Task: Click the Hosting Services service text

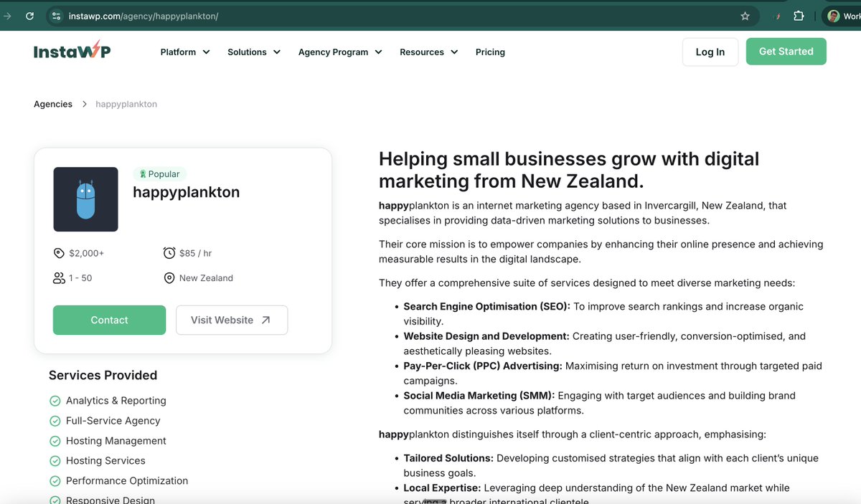Action: 105,461
